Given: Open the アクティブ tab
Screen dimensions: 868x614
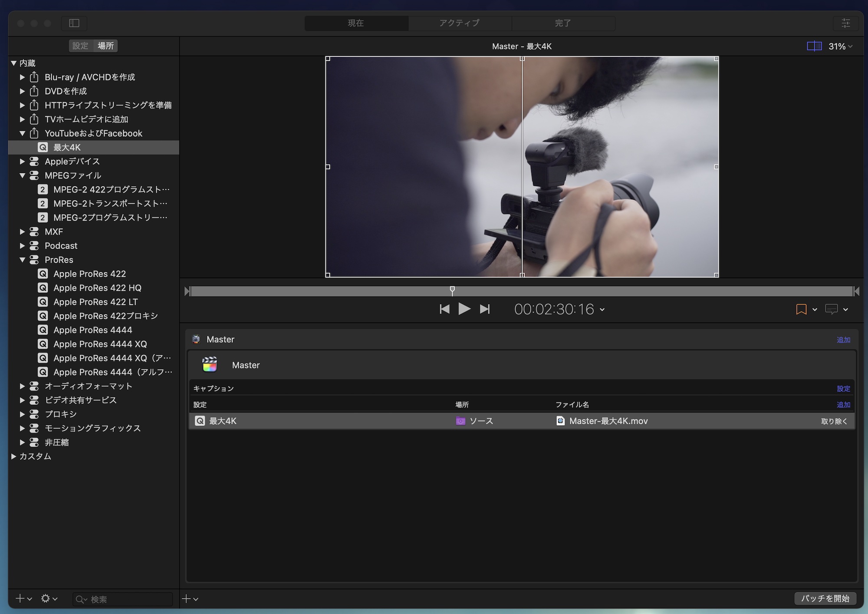Looking at the screenshot, I should 459,23.
